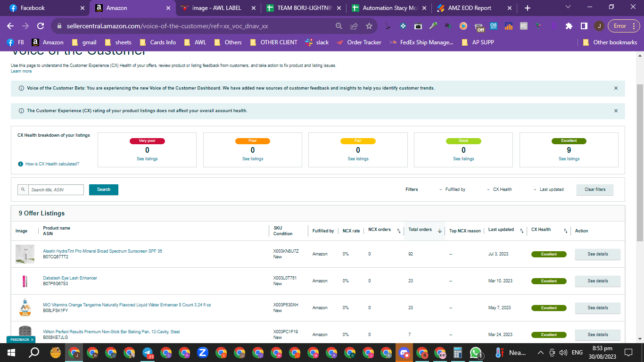Image resolution: width=644 pixels, height=362 pixels.
Task: Open the slack bookmark
Action: point(317,42)
